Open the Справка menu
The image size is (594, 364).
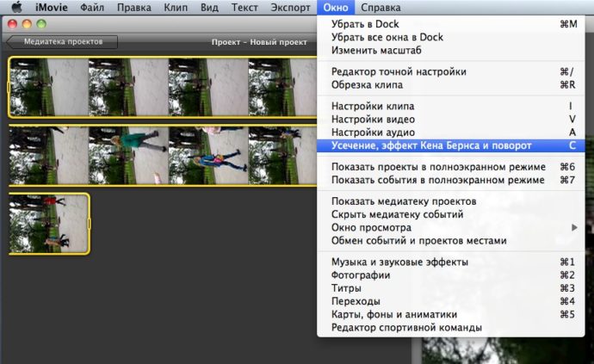(381, 7)
